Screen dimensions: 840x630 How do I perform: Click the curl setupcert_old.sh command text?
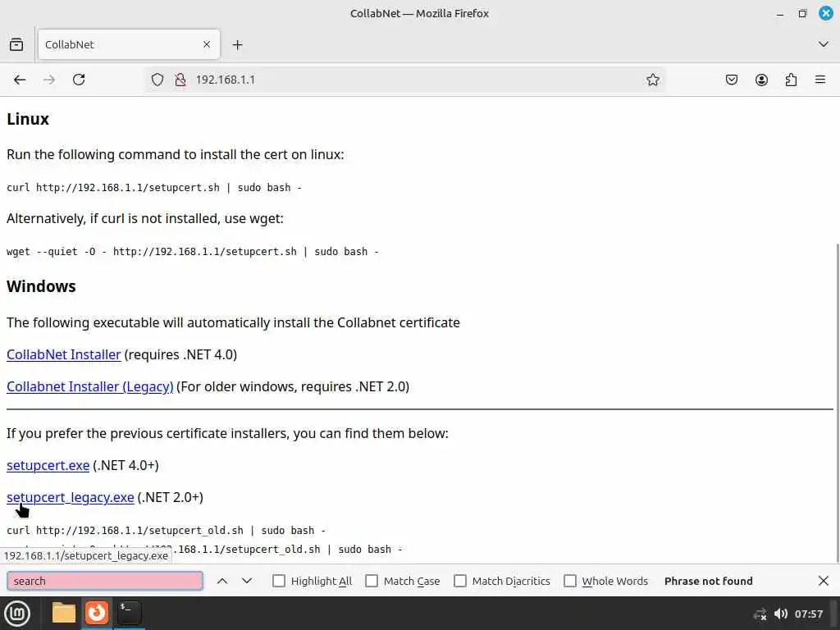[x=166, y=531]
